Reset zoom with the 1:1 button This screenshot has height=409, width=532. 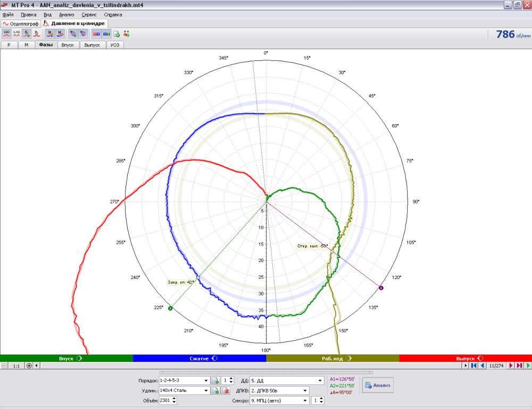coord(16,366)
